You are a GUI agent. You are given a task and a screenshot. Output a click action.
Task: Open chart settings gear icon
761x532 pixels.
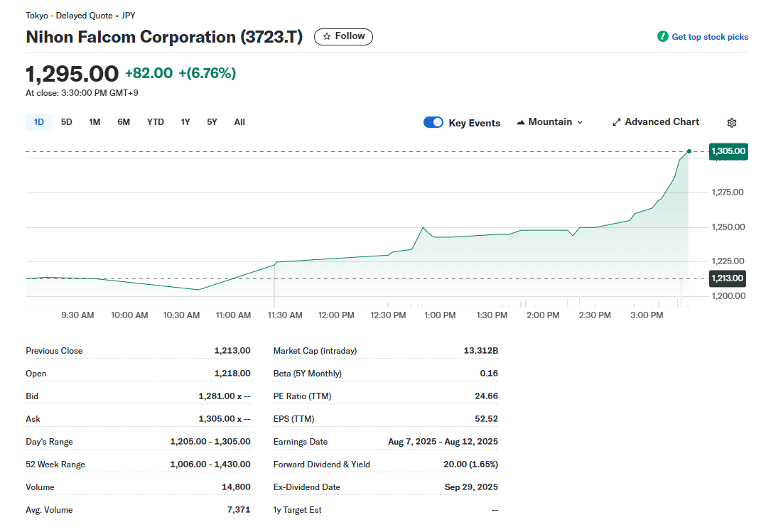[x=732, y=123]
